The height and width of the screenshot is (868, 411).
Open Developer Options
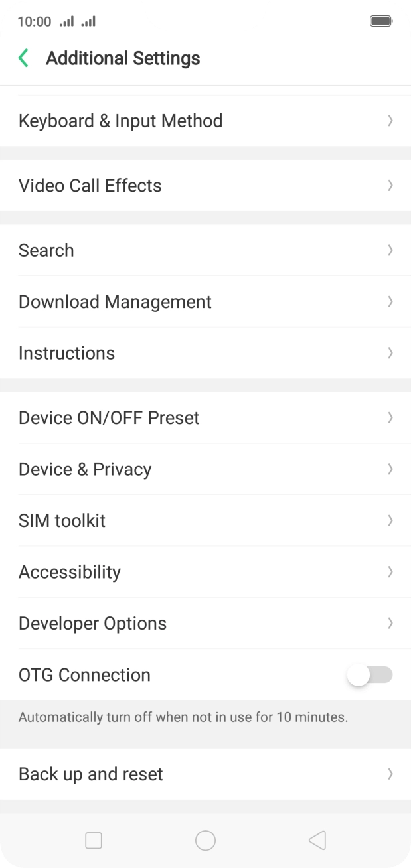pos(92,624)
